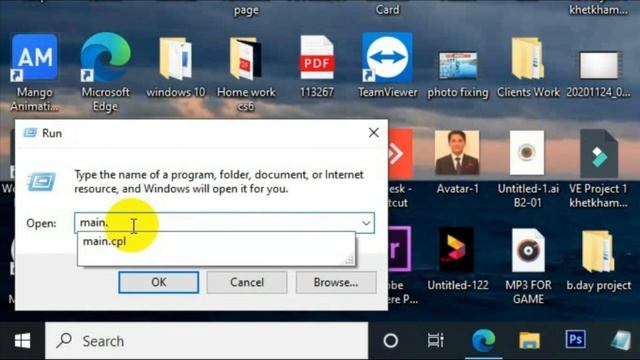Open the Home work cs6 folder
Screen dimensions: 640x360
(246, 58)
